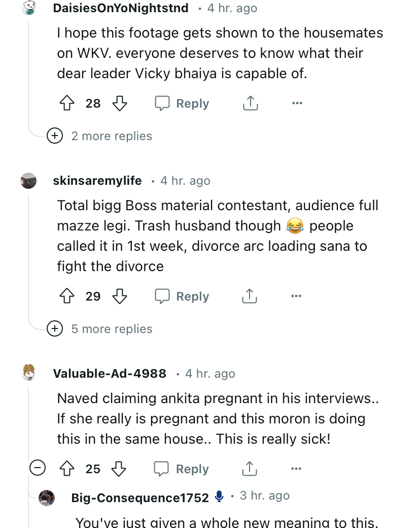Open more options on skinsaremylife's comment
The width and height of the screenshot is (420, 528).
297,296
